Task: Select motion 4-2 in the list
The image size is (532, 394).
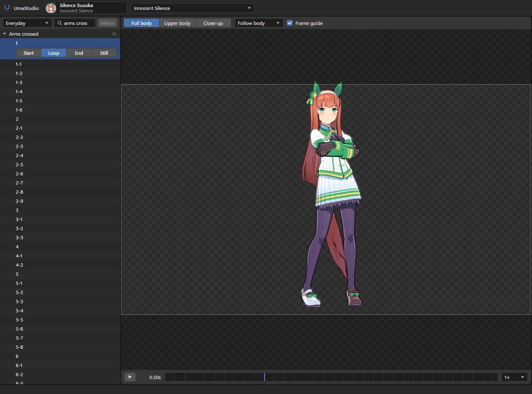Action: 60,265
